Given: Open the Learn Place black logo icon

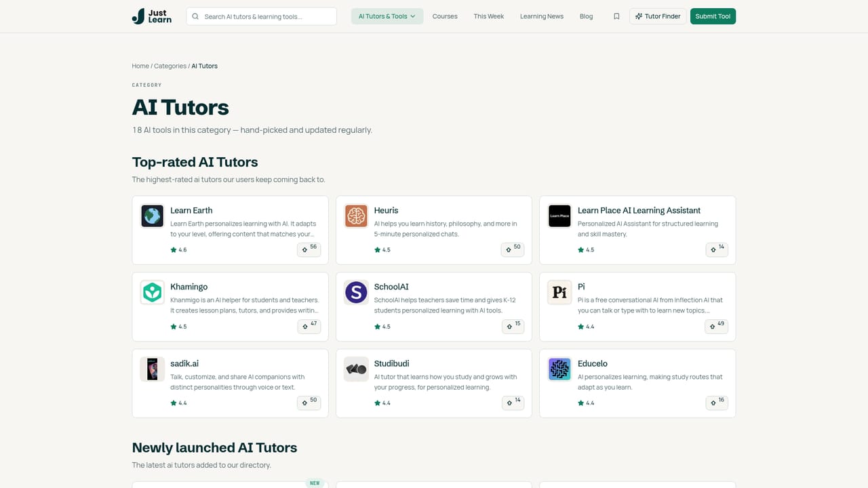Looking at the screenshot, I should [x=559, y=216].
